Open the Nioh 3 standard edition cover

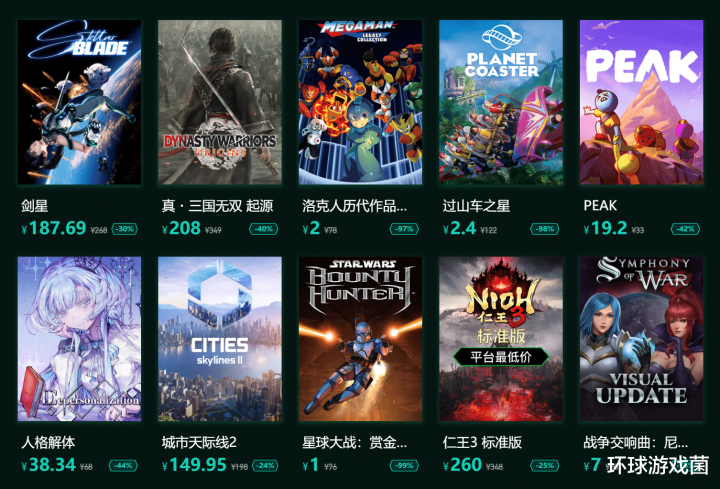(501, 339)
